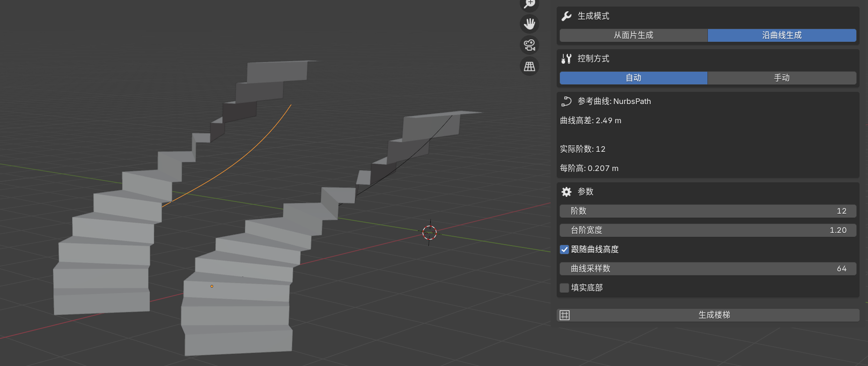Click the gear icon beside 参数

566,192
